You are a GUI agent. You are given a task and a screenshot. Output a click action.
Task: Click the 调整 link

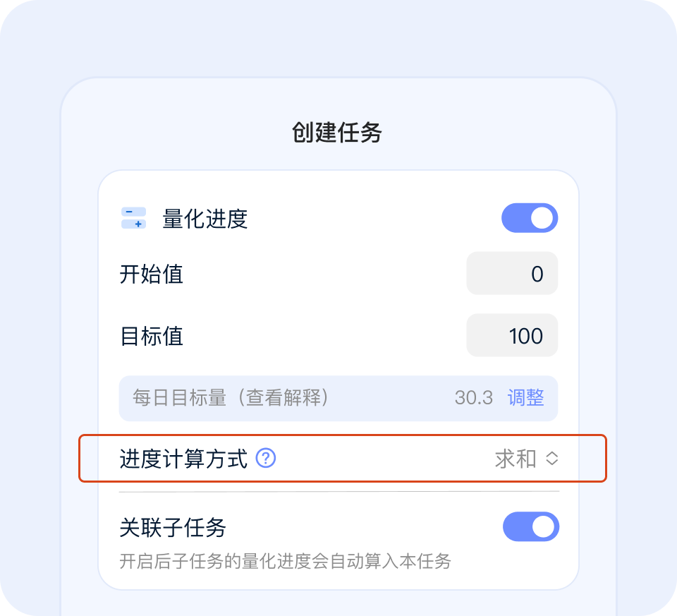(x=525, y=397)
